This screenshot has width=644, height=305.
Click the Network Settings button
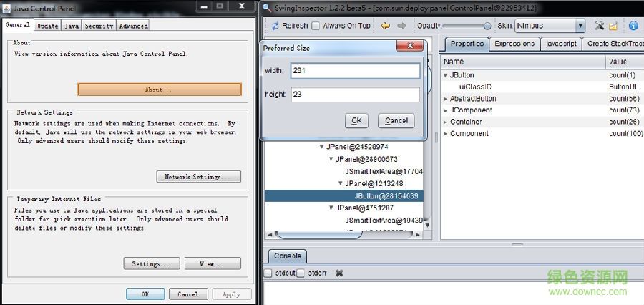[x=198, y=177]
